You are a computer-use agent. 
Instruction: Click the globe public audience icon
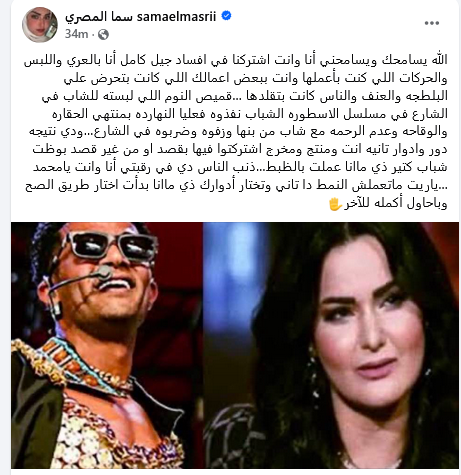coord(103,34)
